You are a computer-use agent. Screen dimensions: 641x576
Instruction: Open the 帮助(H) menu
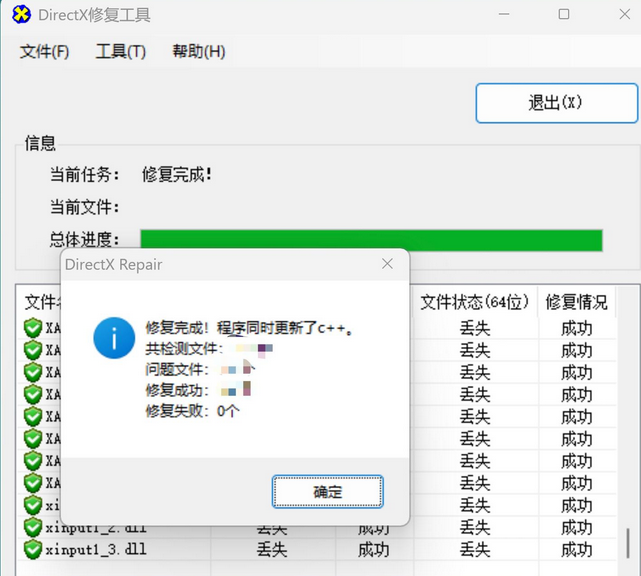click(199, 52)
